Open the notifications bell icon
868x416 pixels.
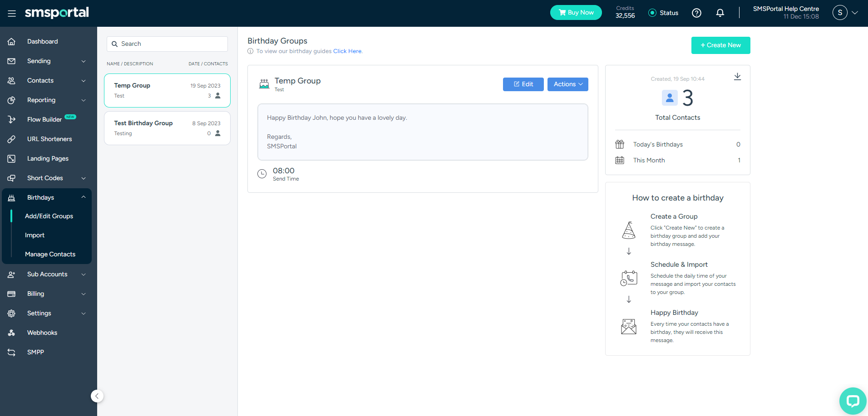tap(720, 13)
